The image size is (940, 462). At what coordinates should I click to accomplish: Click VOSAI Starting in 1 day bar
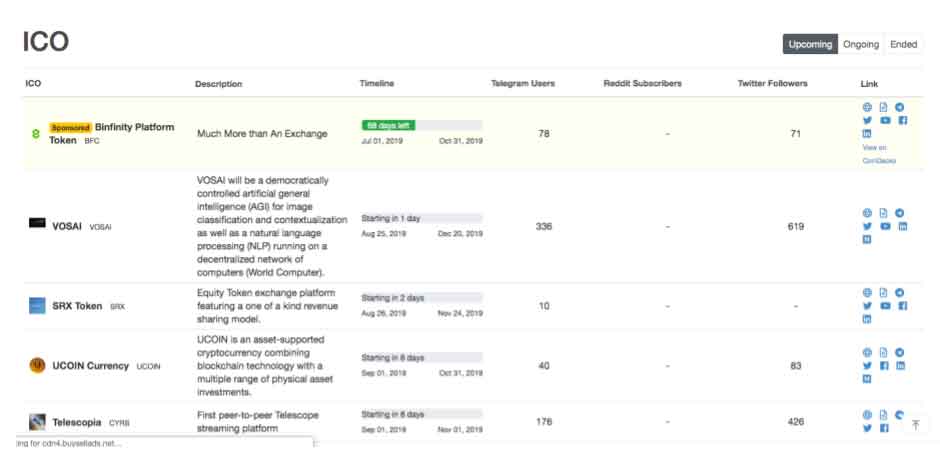[x=421, y=219]
